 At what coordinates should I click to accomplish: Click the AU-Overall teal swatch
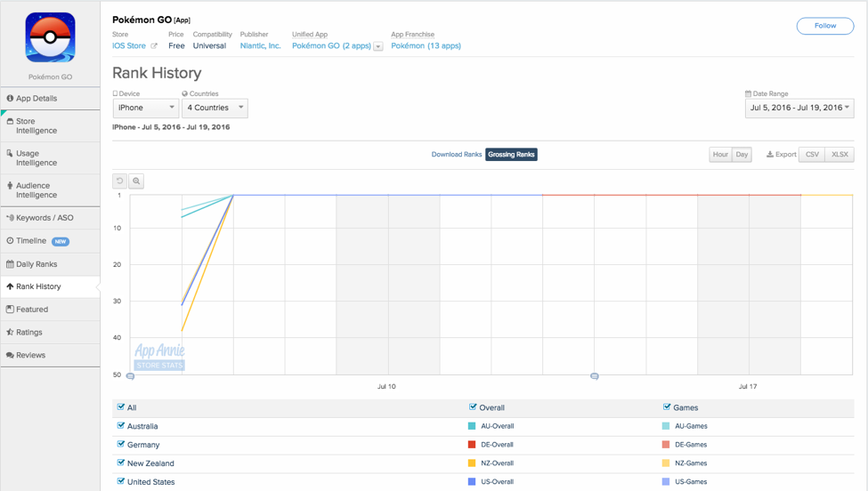point(472,426)
